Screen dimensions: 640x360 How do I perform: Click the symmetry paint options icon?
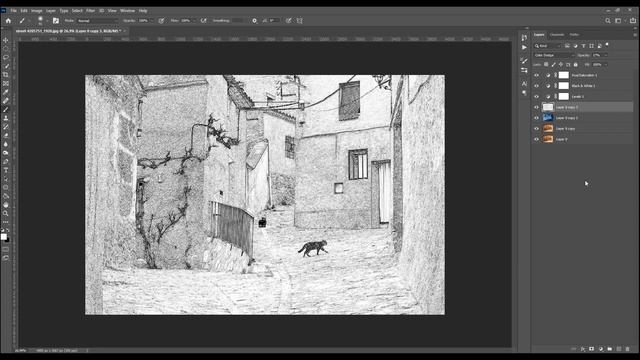pos(300,21)
